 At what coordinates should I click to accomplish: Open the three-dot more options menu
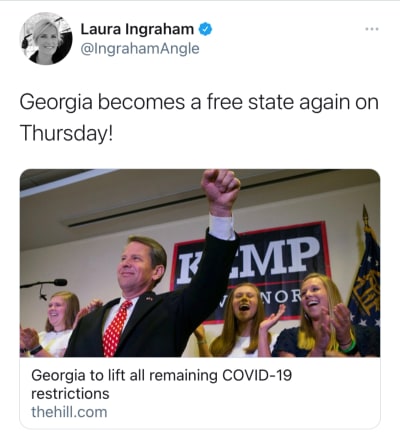click(x=372, y=29)
